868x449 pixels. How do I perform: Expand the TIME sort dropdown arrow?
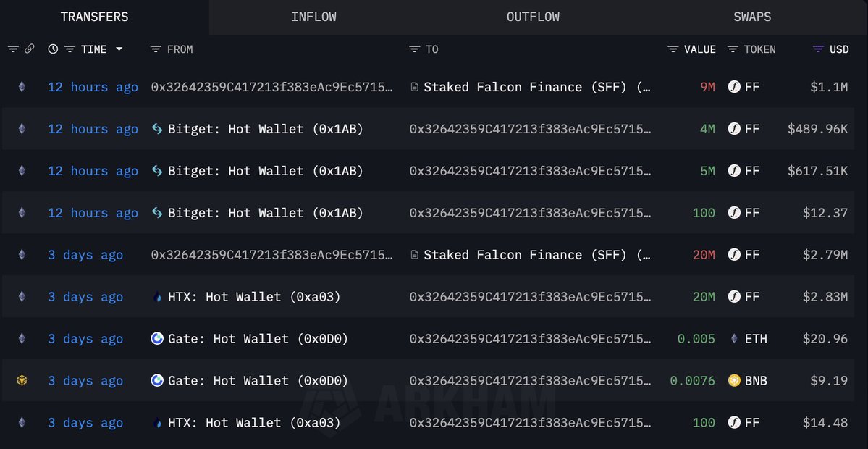tap(119, 49)
